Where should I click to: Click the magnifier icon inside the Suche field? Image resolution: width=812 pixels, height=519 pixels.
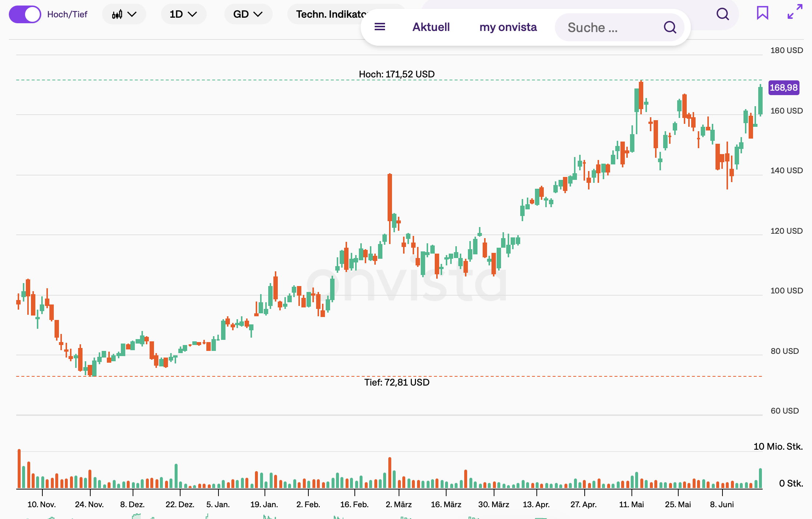(670, 27)
